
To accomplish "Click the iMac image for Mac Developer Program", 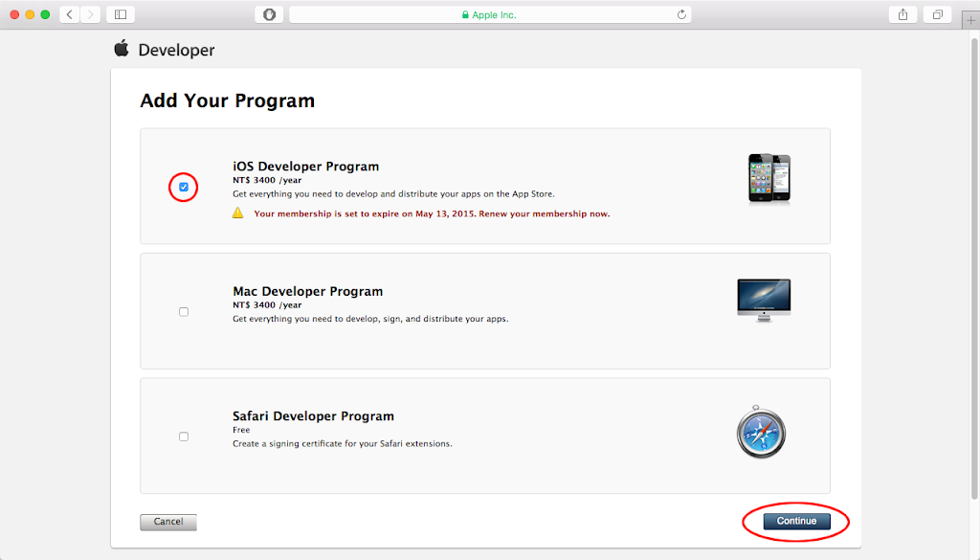I will (765, 299).
